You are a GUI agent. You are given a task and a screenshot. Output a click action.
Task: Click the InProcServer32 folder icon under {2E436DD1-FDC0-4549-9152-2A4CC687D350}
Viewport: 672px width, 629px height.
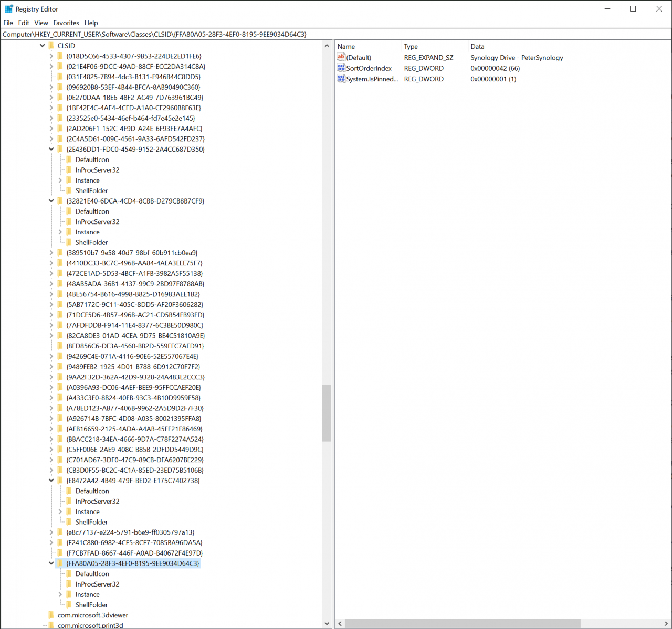pos(70,169)
